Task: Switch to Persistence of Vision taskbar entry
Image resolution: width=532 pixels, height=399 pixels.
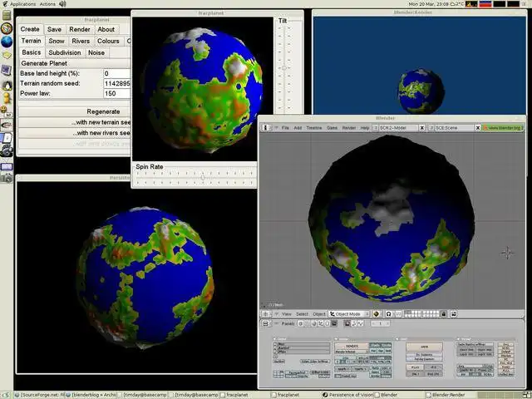Action: pyautogui.click(x=347, y=395)
